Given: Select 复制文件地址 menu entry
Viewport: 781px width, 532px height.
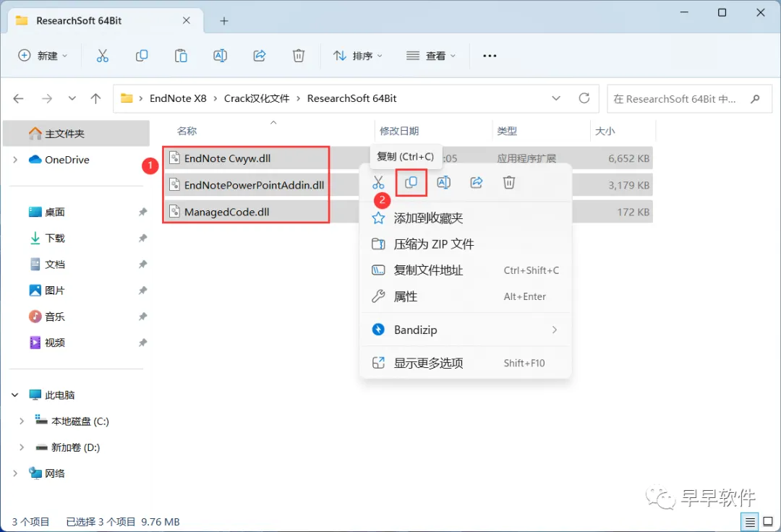Looking at the screenshot, I should [465, 270].
